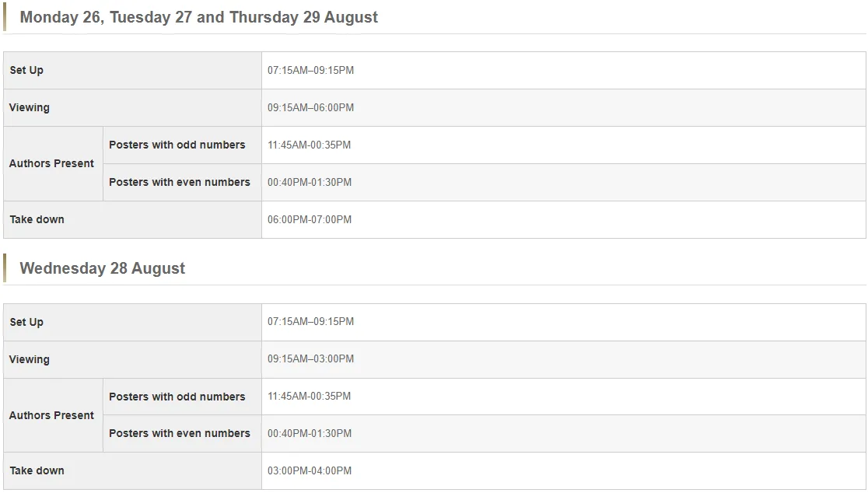Click the 09:15AM–03:00PM viewing time
The width and height of the screenshot is (868, 493).
(x=310, y=359)
